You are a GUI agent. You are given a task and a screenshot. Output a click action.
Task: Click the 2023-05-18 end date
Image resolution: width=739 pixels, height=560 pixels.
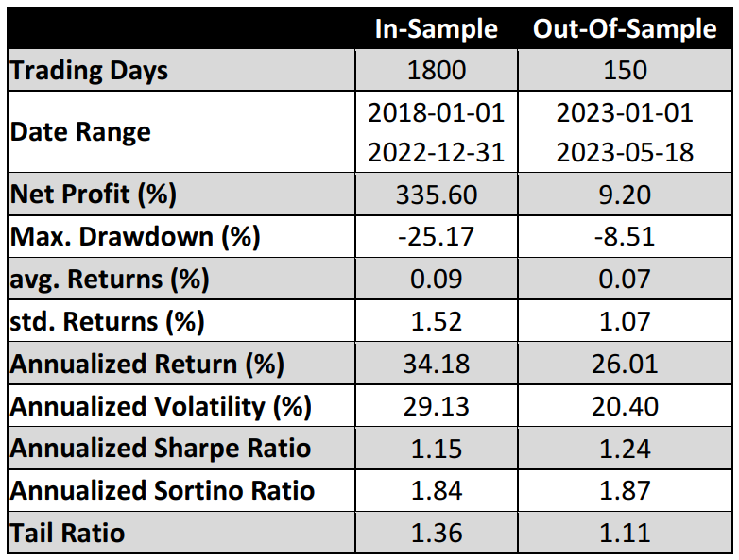(x=625, y=152)
